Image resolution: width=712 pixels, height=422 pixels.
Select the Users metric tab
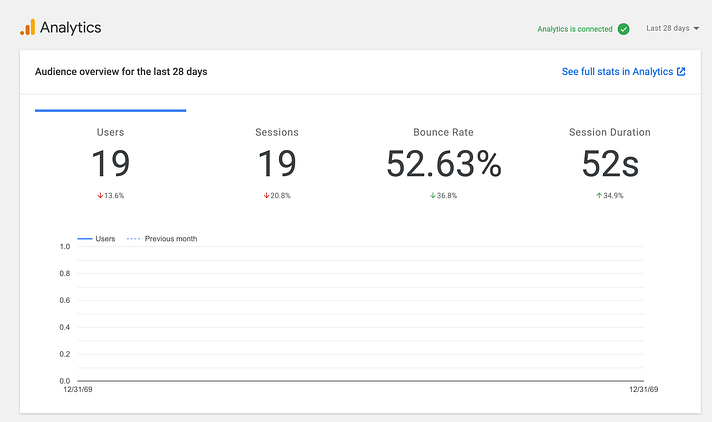[x=110, y=157]
